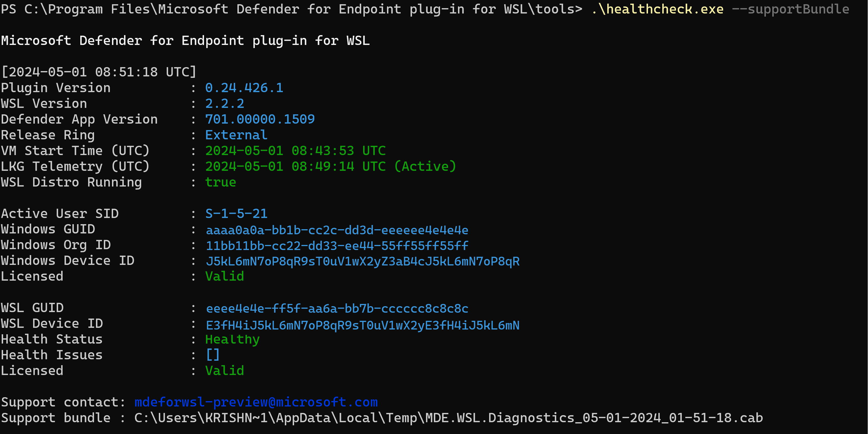The height and width of the screenshot is (434, 868).
Task: Click the --supportBundle argument
Action: (791, 9)
